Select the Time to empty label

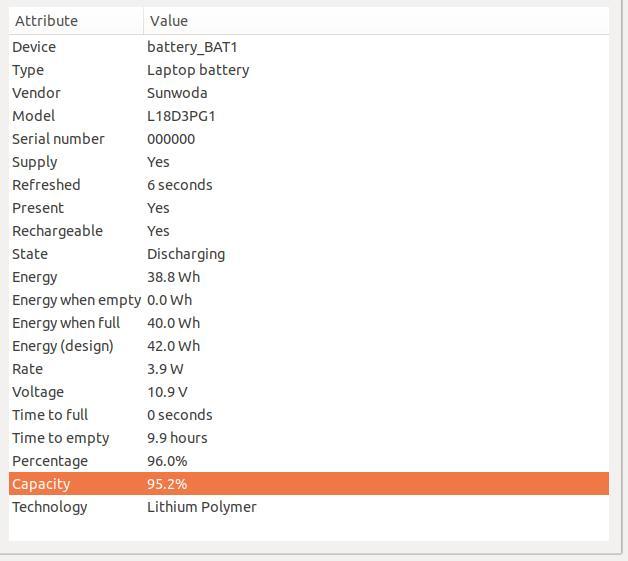pos(61,438)
